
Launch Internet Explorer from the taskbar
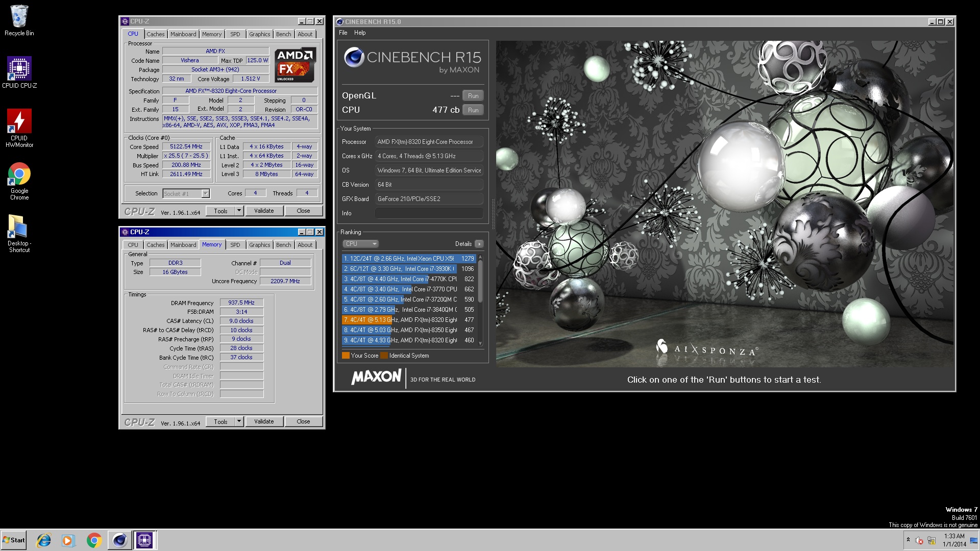[x=44, y=540]
